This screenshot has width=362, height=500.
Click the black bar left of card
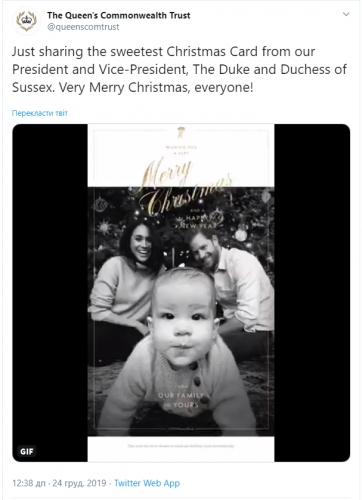coord(50,293)
